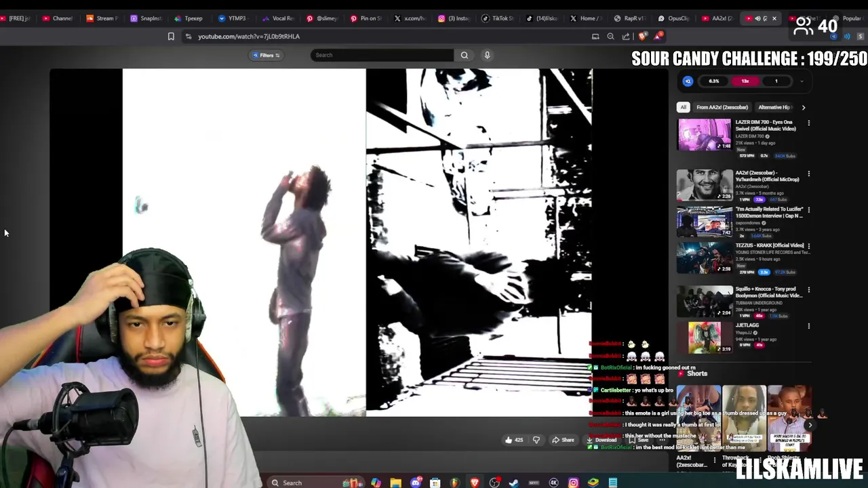Image resolution: width=868 pixels, height=488 pixels.
Task: Click the Share button under the video
Action: [563, 440]
